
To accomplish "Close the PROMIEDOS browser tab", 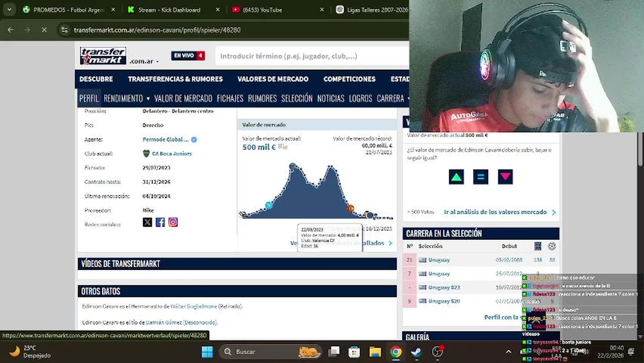I will (113, 10).
